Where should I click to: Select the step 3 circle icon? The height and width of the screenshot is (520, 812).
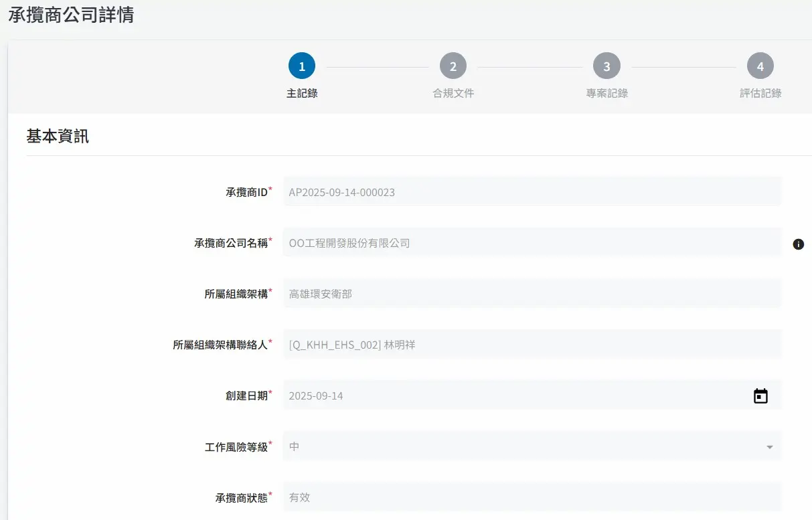[606, 66]
